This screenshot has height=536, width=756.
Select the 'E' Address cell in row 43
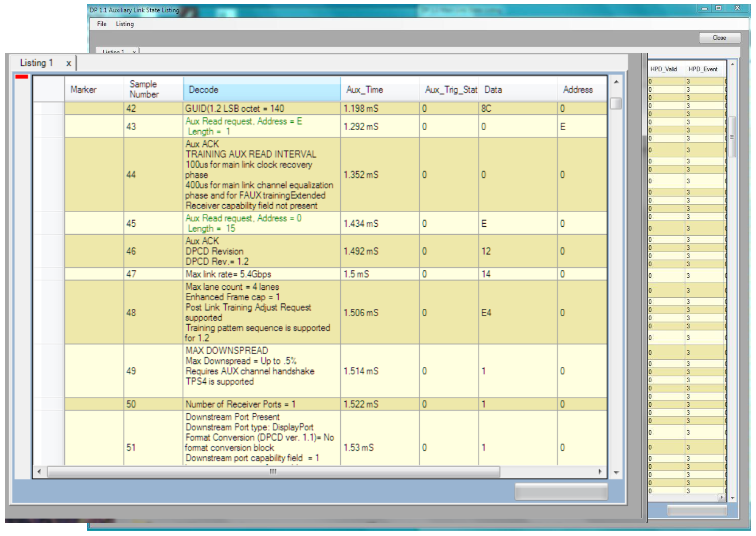coord(582,126)
